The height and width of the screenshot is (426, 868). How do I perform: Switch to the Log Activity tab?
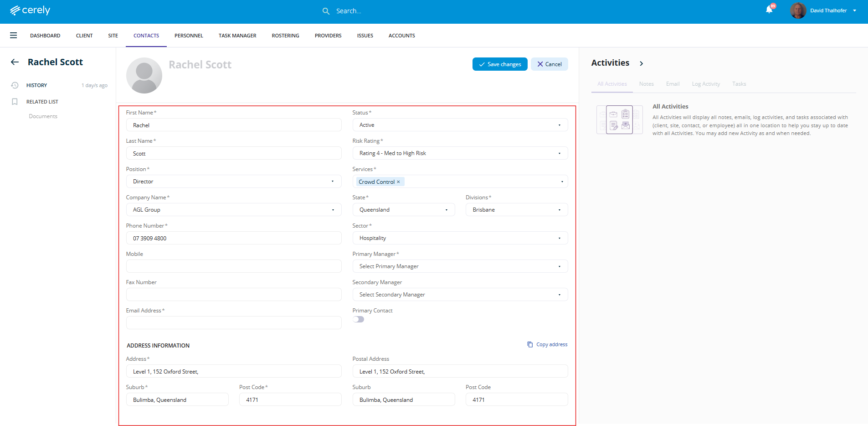(x=706, y=84)
